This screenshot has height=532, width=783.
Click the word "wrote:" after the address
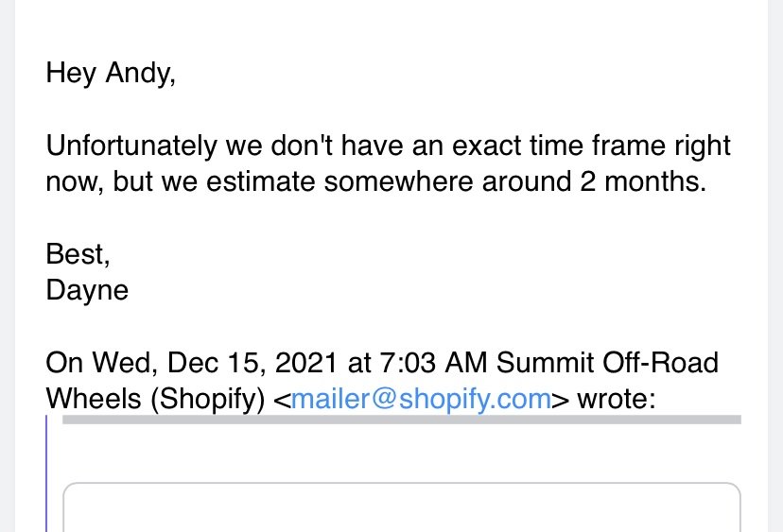tap(617, 400)
